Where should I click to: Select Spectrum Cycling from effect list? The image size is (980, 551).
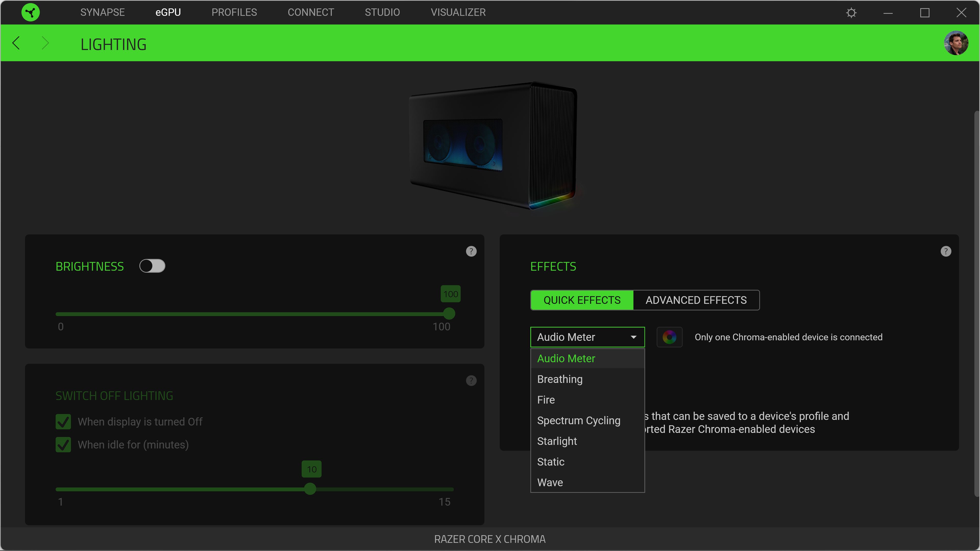(x=578, y=420)
